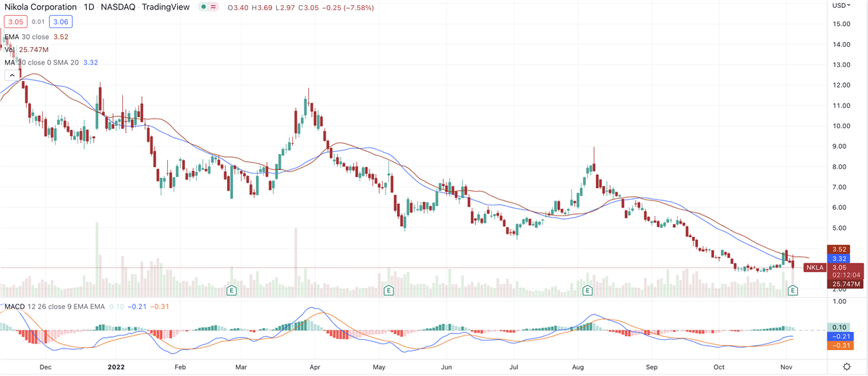The image size is (868, 376).
Task: Click the 25.747M volume axis label
Action: 845,284
